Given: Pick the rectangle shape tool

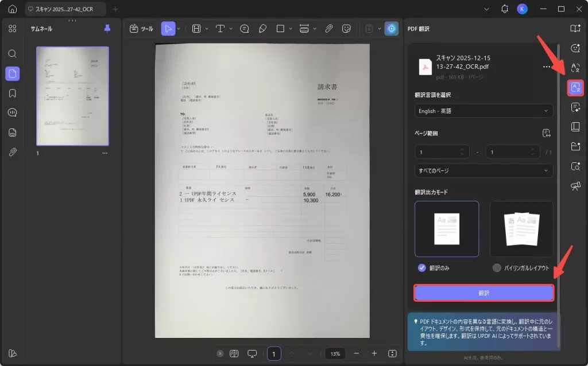Looking at the screenshot, I should coord(280,28).
